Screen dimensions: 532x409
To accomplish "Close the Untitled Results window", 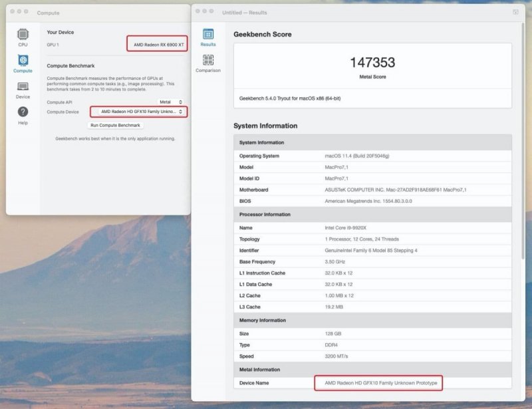I will click(198, 11).
